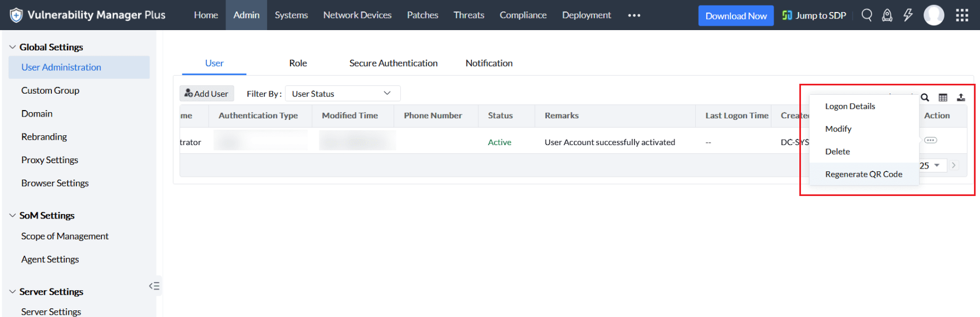Screen dimensions: 980x317
Task: Open Browser Settings in the sidebar
Action: [x=55, y=183]
